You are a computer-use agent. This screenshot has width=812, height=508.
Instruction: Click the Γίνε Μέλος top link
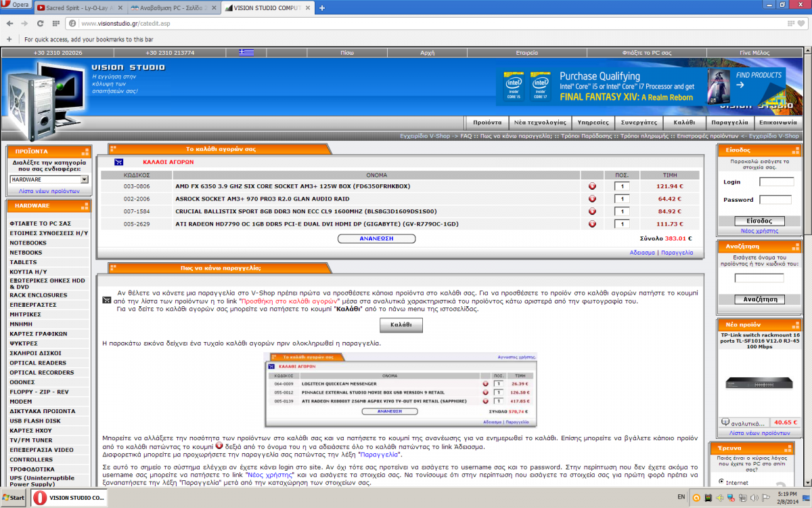pyautogui.click(x=754, y=52)
